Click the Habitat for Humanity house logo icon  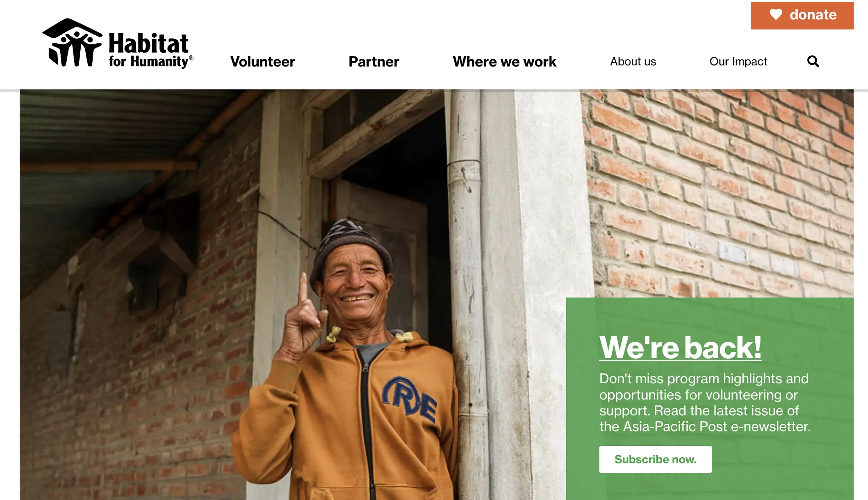click(x=73, y=43)
